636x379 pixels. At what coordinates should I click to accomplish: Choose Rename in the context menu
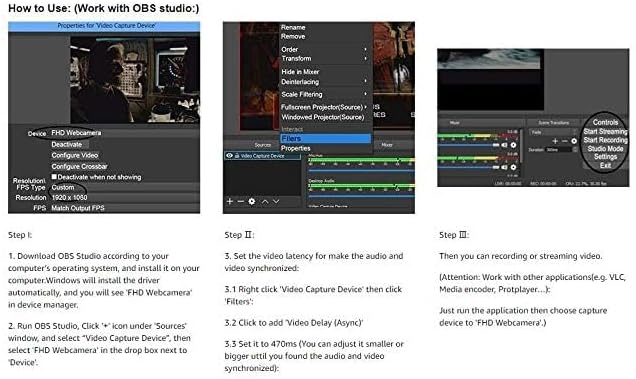click(293, 27)
